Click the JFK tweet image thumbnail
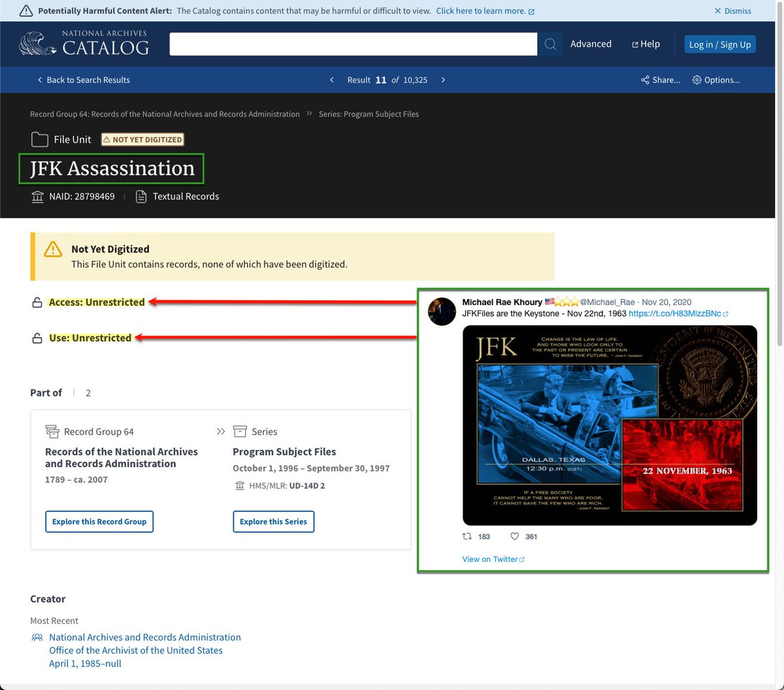This screenshot has width=784, height=690. tap(609, 425)
